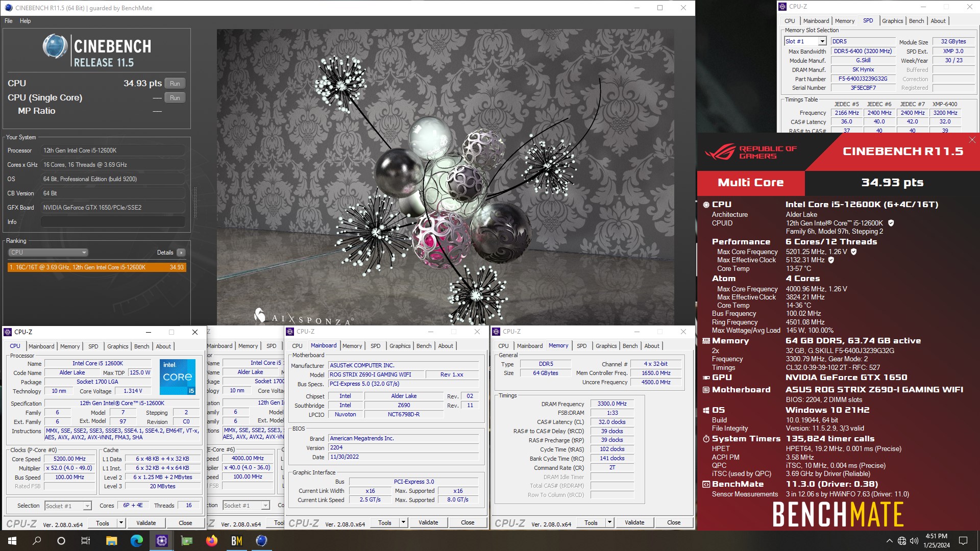Open Tools dropdown arrow in CPU-Z Mainboard window
The image size is (980, 551).
click(x=403, y=522)
